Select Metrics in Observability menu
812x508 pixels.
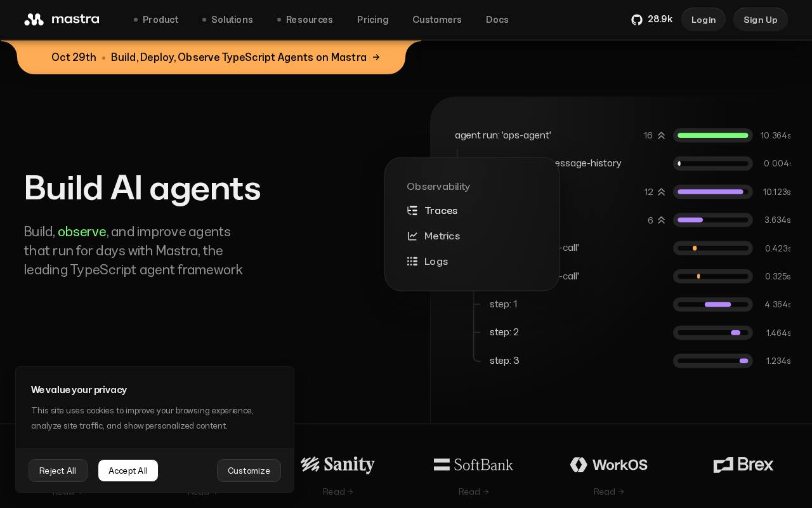click(x=442, y=236)
